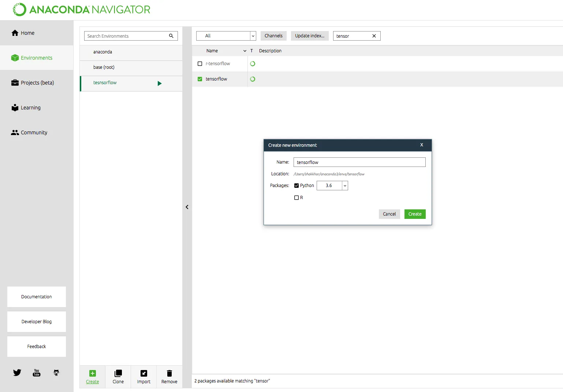Collapse the environments panel with the arrow
563x392 pixels.
(187, 207)
